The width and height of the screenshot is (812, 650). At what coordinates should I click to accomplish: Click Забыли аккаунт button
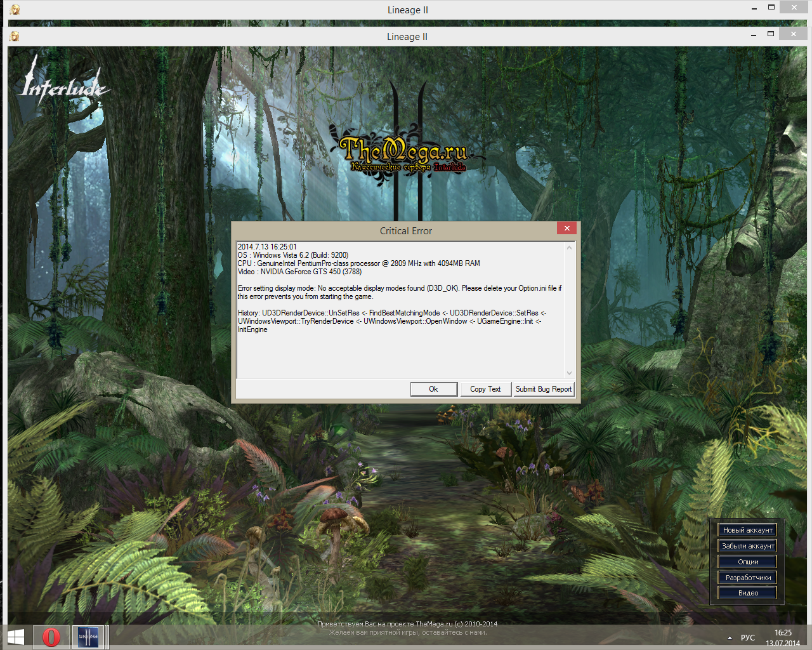[x=748, y=546]
